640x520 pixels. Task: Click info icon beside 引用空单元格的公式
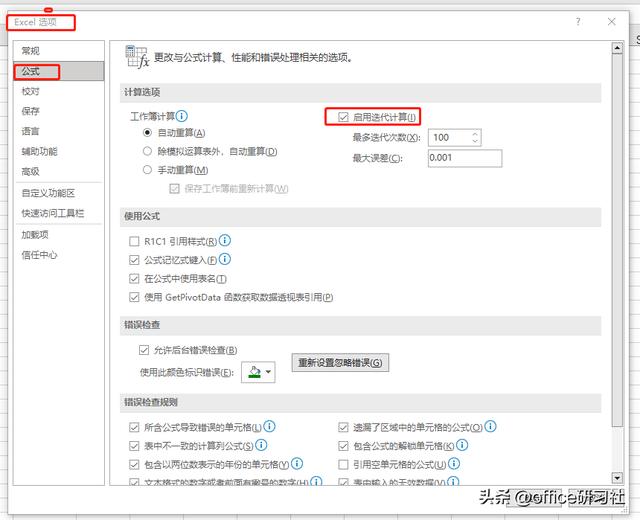click(454, 463)
